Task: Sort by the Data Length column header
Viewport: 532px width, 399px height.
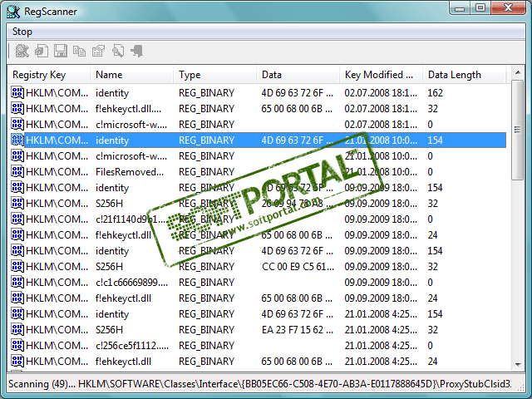Action: tap(464, 75)
